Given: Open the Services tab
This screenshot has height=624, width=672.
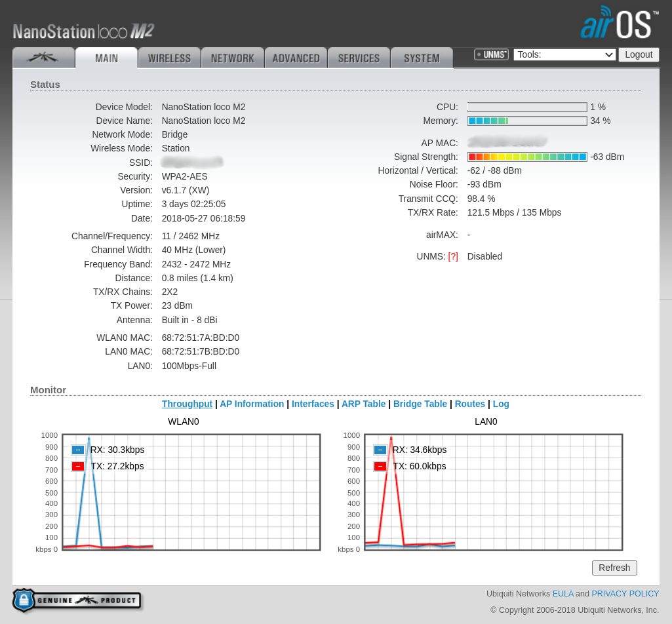Looking at the screenshot, I should coord(359,58).
